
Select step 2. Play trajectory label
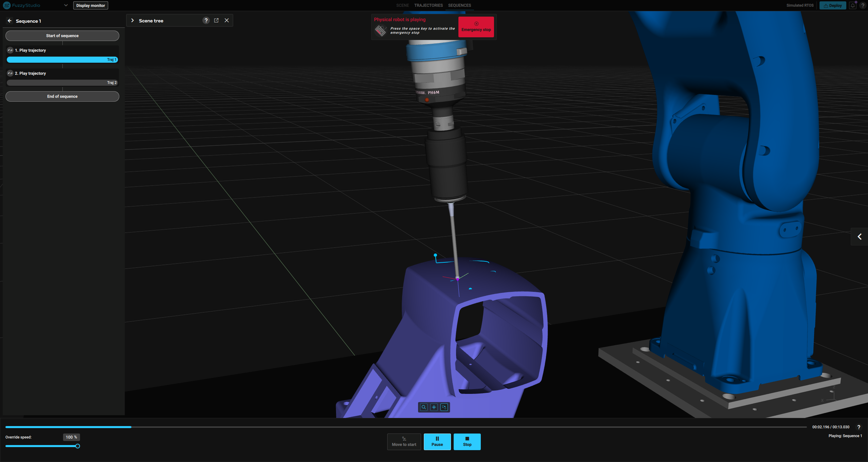[x=30, y=73]
